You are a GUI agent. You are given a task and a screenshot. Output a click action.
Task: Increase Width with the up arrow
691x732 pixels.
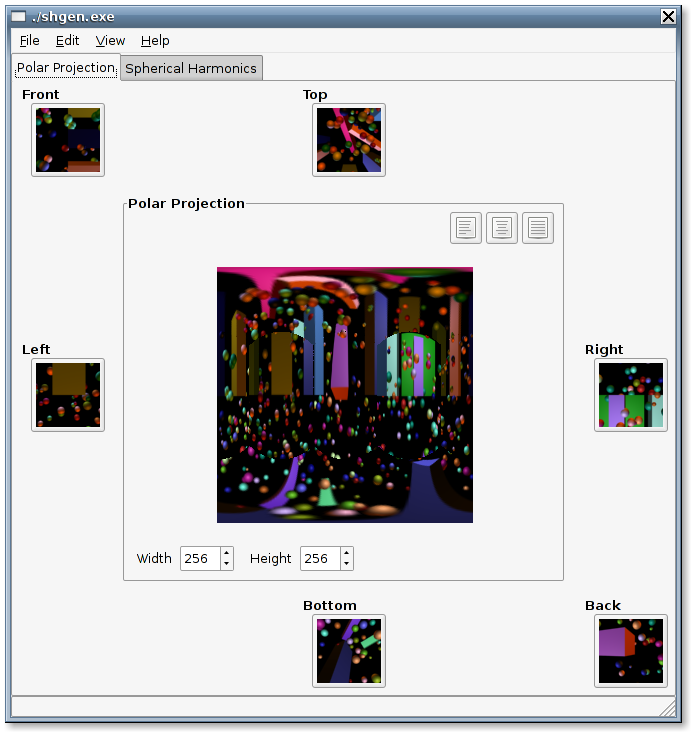pyautogui.click(x=226, y=553)
